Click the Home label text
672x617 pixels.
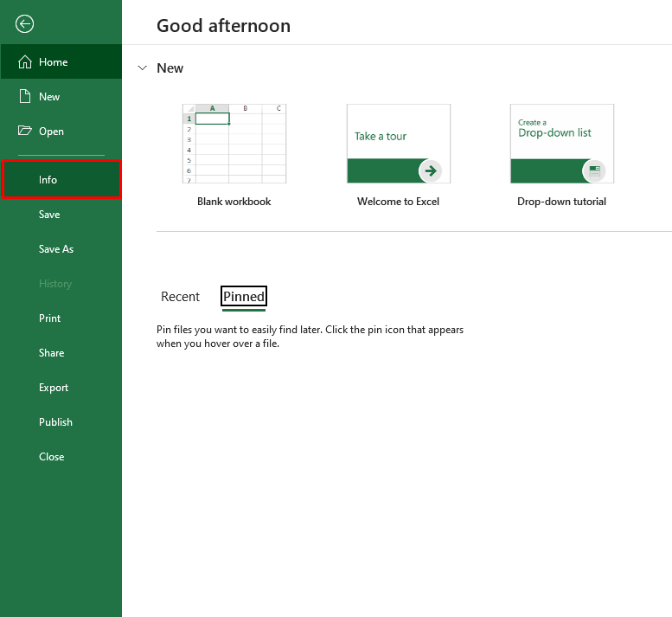tap(53, 61)
